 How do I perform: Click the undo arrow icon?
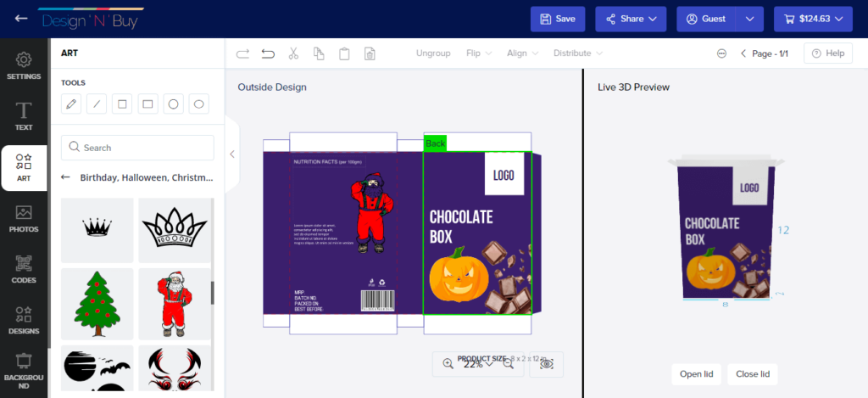(x=268, y=53)
